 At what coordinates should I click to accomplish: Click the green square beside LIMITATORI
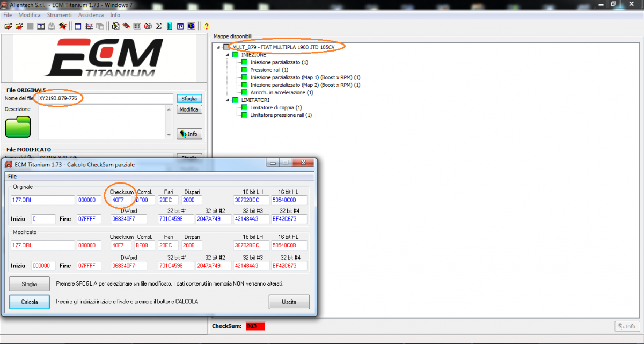pyautogui.click(x=235, y=100)
